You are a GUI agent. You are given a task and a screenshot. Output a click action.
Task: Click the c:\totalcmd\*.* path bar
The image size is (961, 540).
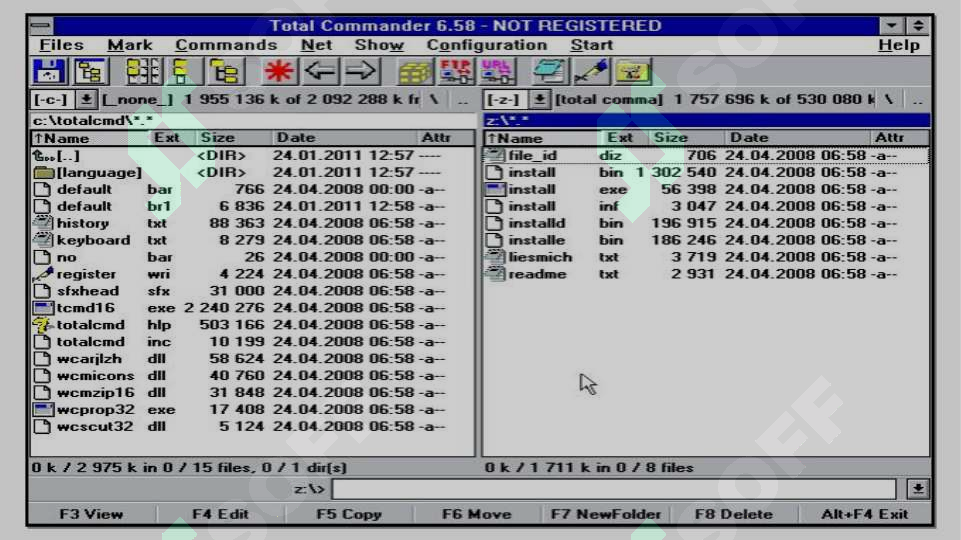tap(252, 120)
